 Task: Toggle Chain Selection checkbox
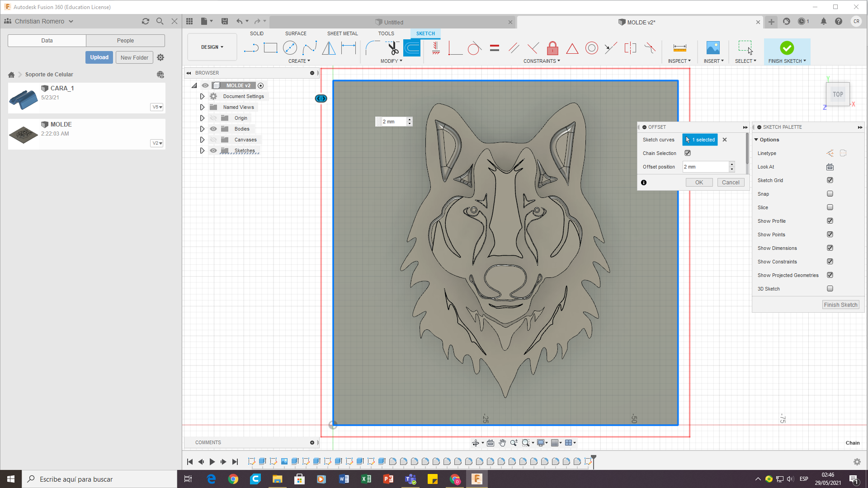tap(688, 153)
